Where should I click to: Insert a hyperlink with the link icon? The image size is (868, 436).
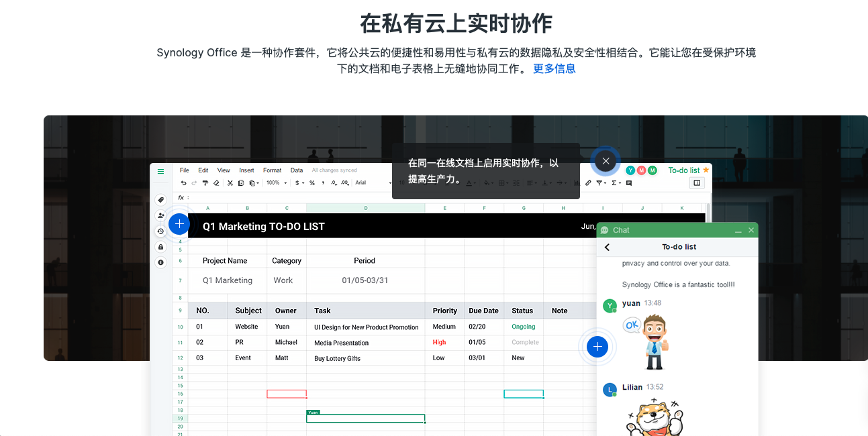click(588, 182)
